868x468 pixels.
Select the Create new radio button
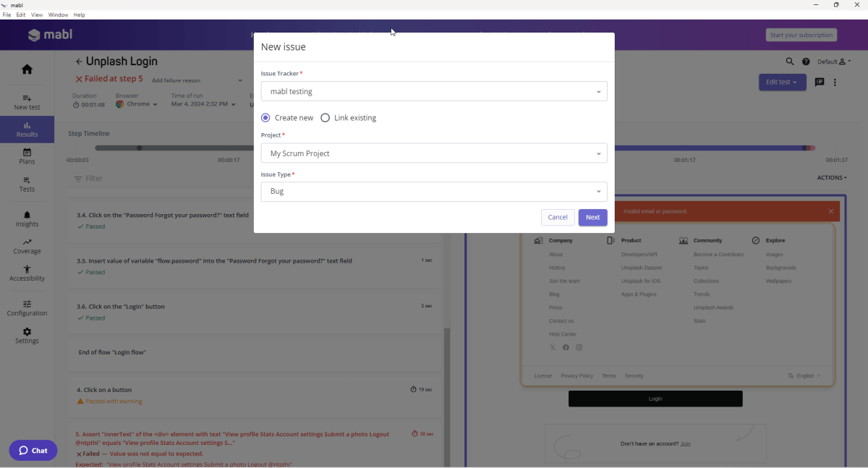(265, 117)
